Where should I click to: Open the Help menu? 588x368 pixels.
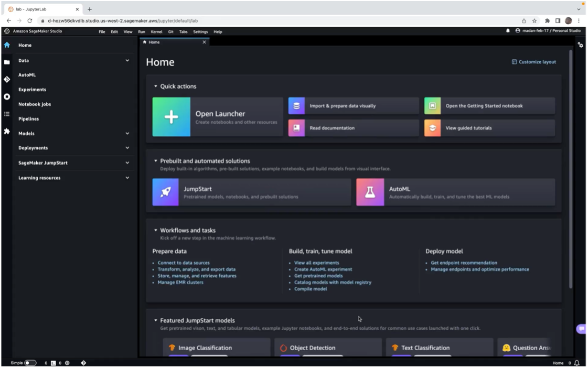coord(218,32)
